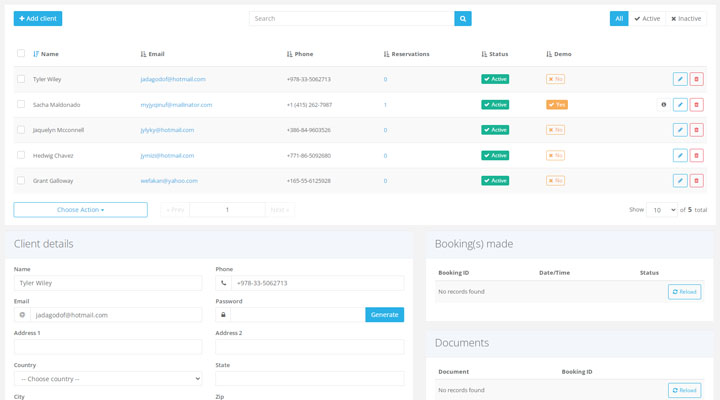
Task: Show All clients filter tab
Action: click(x=619, y=19)
